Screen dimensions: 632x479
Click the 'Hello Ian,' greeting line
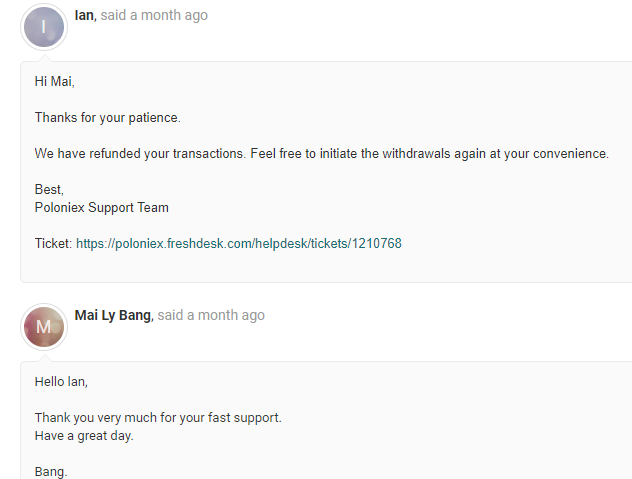[61, 382]
